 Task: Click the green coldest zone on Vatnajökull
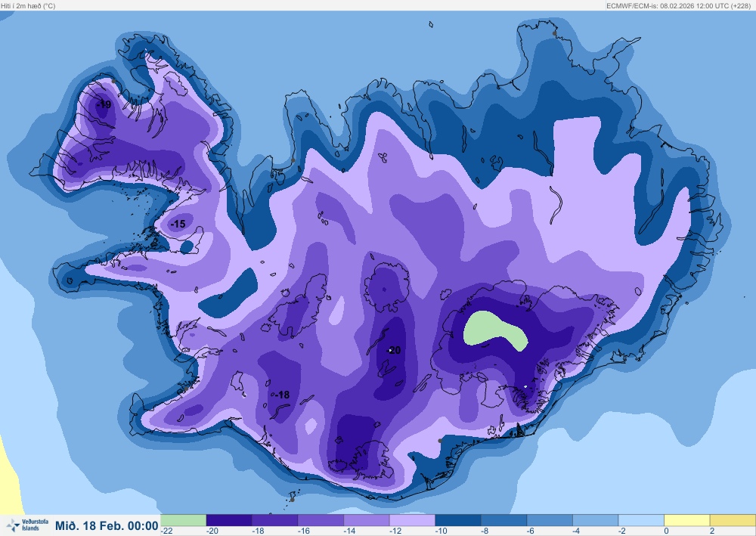[x=494, y=330]
